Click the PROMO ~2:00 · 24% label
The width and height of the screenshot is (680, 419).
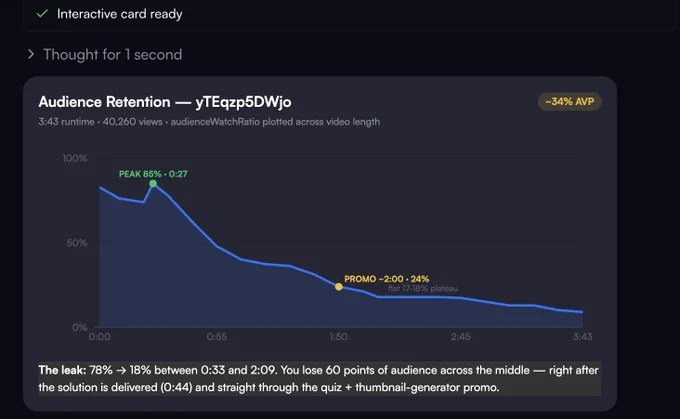pos(386,279)
